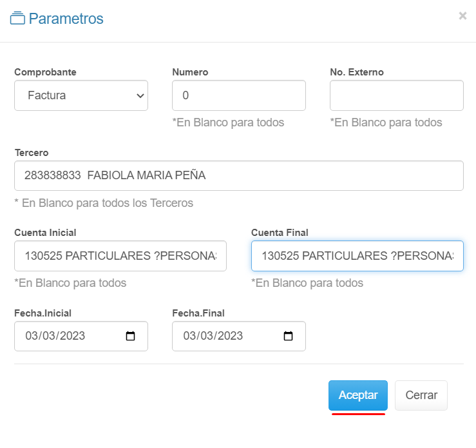The height and width of the screenshot is (448, 476).
Task: Open the Fecha.Inicial calendar picker icon
Action: click(x=131, y=336)
